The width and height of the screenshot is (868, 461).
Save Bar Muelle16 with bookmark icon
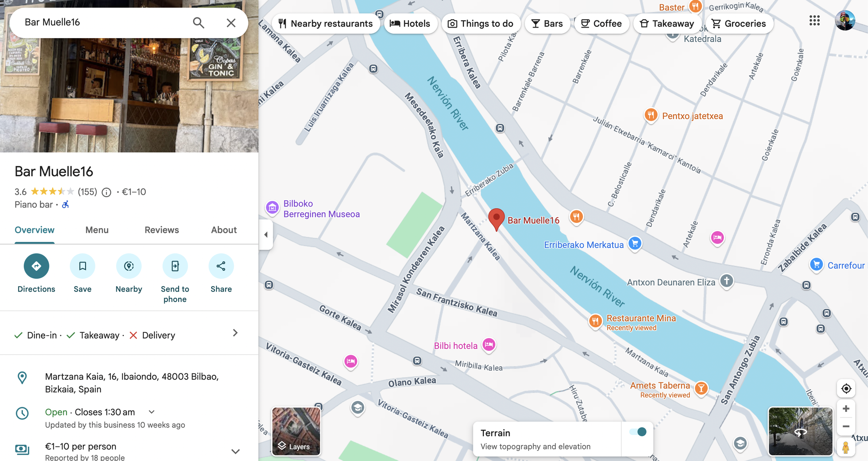(83, 266)
